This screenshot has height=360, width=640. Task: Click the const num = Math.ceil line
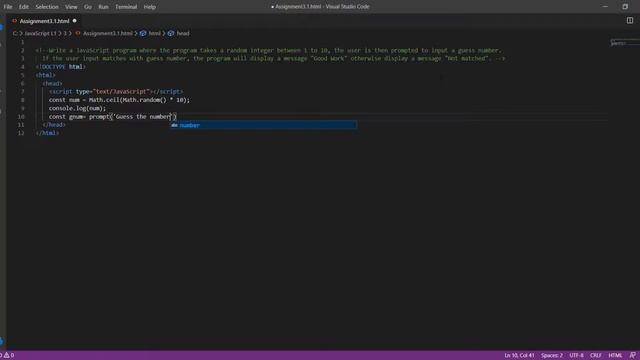[x=119, y=100]
